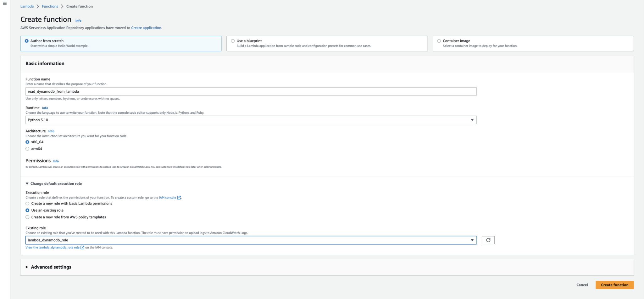Click the IAM console external link icon

[x=179, y=198]
